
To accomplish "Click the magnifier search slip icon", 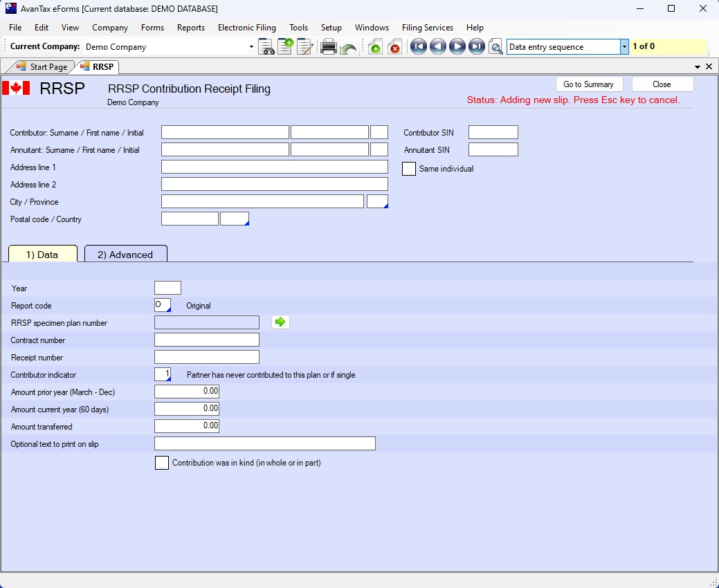I will 495,47.
